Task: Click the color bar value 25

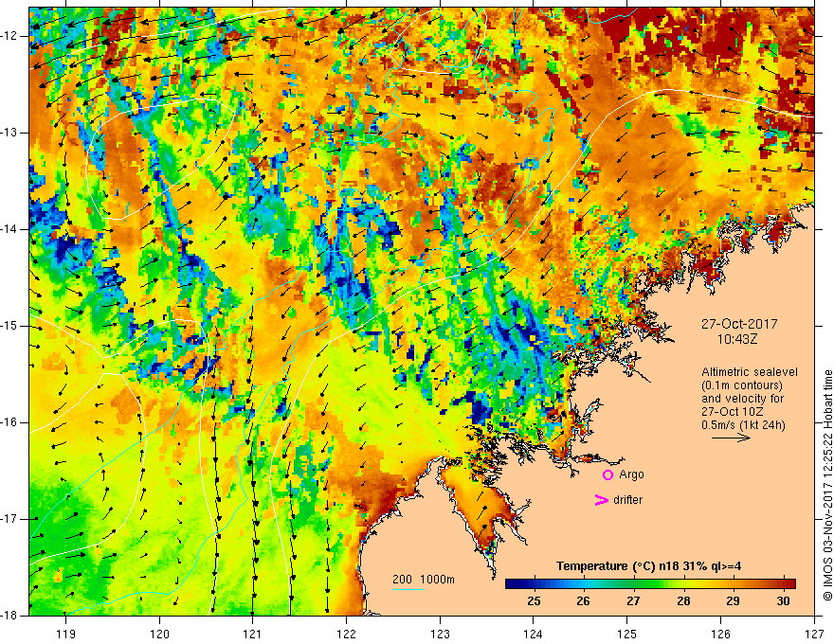Action: 534,600
